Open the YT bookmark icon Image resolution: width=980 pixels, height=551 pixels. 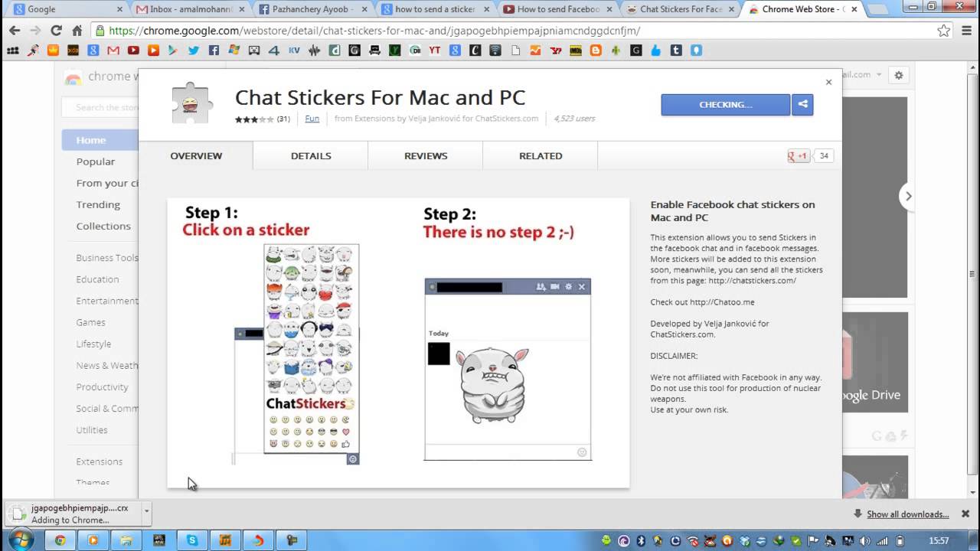(x=434, y=51)
